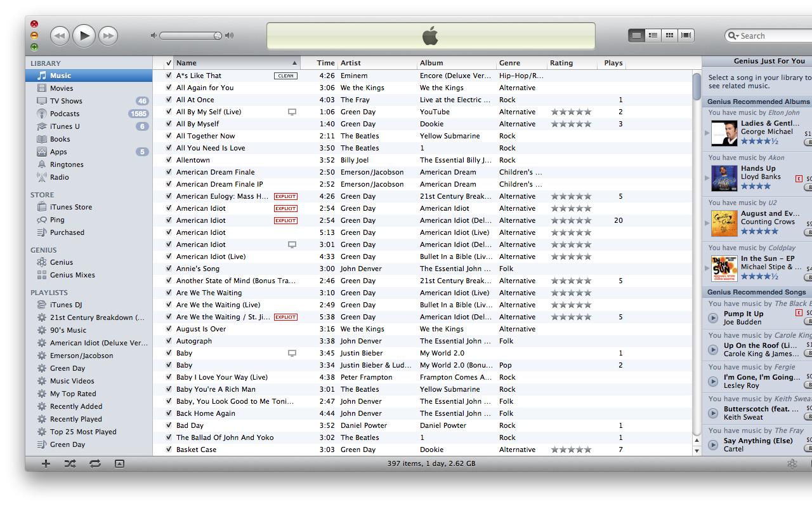Uncheck the song Allentown
Image resolution: width=812 pixels, height=506 pixels.
pos(169,160)
